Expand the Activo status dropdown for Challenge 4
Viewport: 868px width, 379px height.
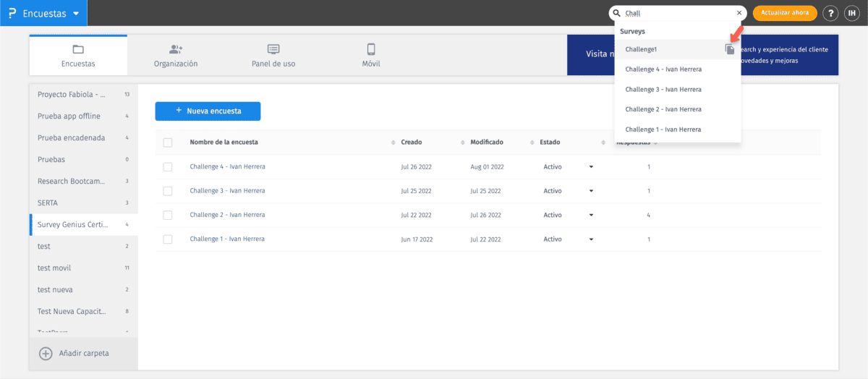click(x=591, y=167)
